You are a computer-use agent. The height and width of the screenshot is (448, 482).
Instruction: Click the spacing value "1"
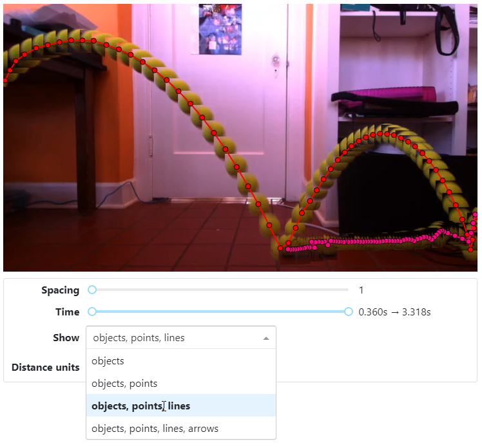(361, 290)
